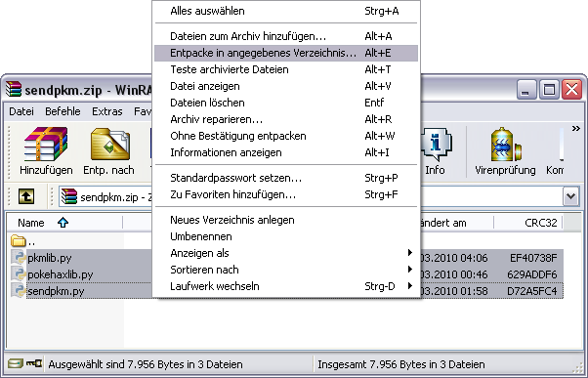Viewport: 588px width, 378px height.
Task: Click the up-one-level folder arrow button
Action: click(26, 196)
